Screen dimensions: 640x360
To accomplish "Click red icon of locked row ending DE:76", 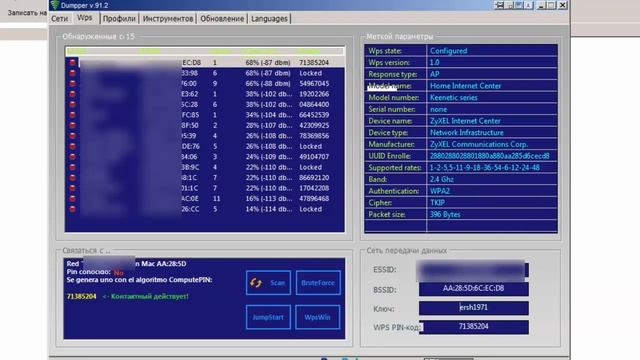I will 73,146.
